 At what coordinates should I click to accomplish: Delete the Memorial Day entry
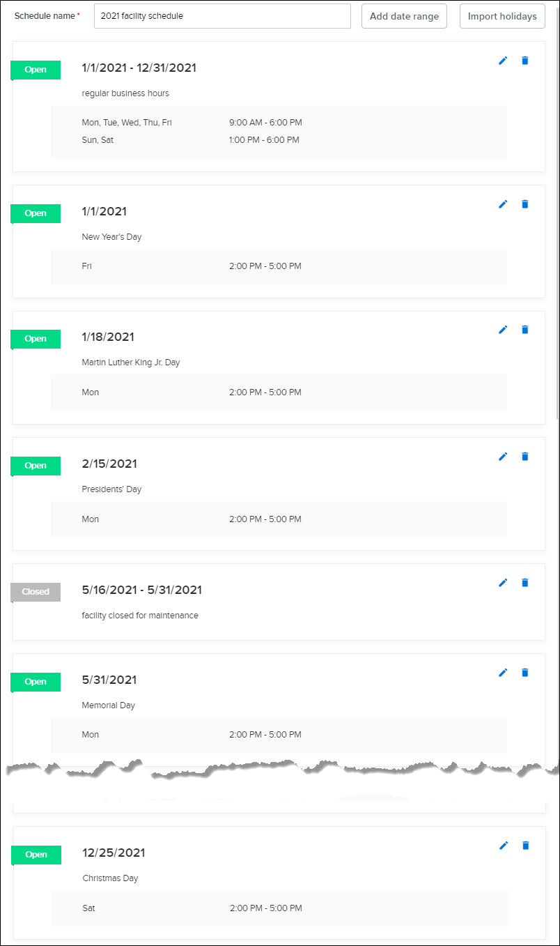tap(525, 673)
